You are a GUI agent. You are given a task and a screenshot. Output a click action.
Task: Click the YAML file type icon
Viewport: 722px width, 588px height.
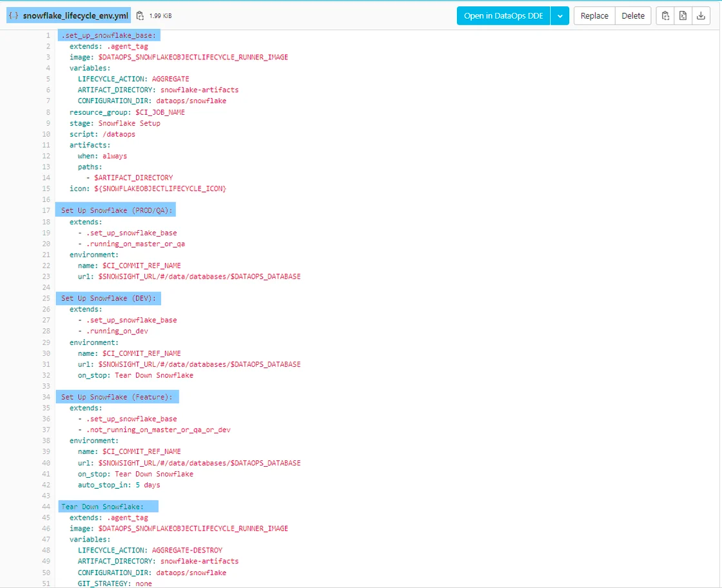pos(14,15)
